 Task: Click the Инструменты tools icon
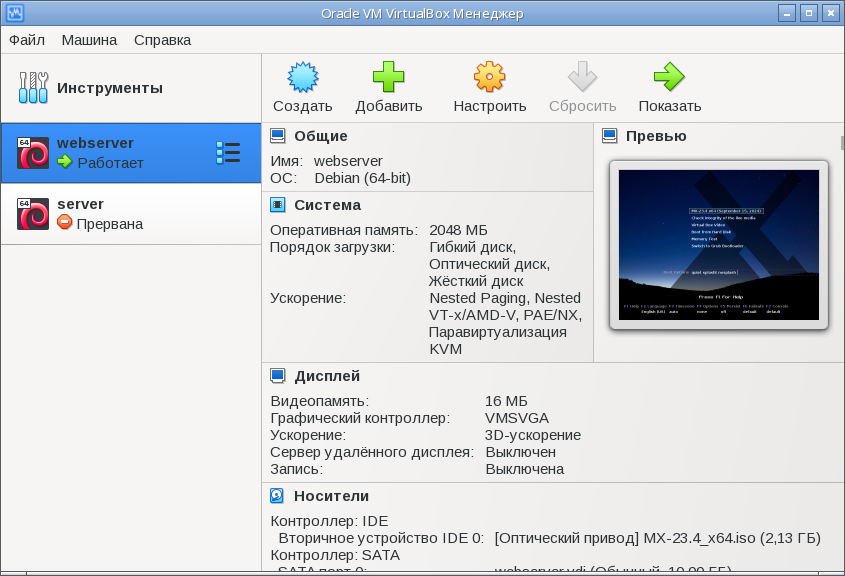(x=33, y=88)
